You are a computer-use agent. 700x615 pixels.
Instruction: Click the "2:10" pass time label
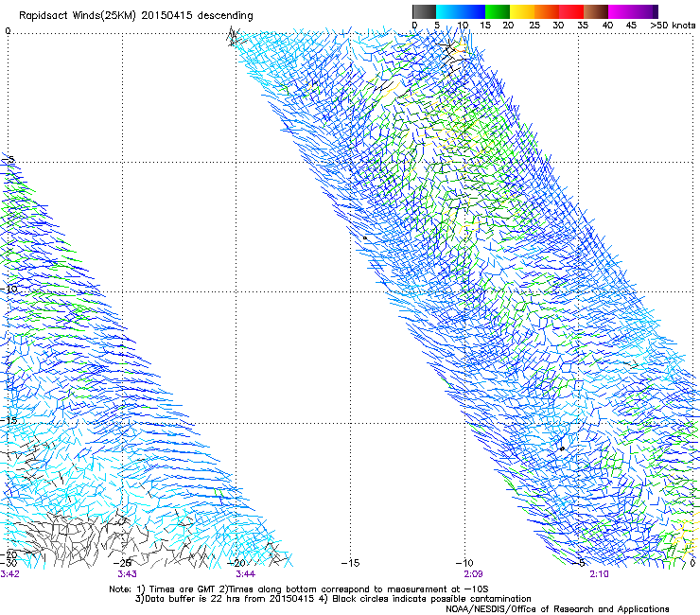(x=599, y=574)
